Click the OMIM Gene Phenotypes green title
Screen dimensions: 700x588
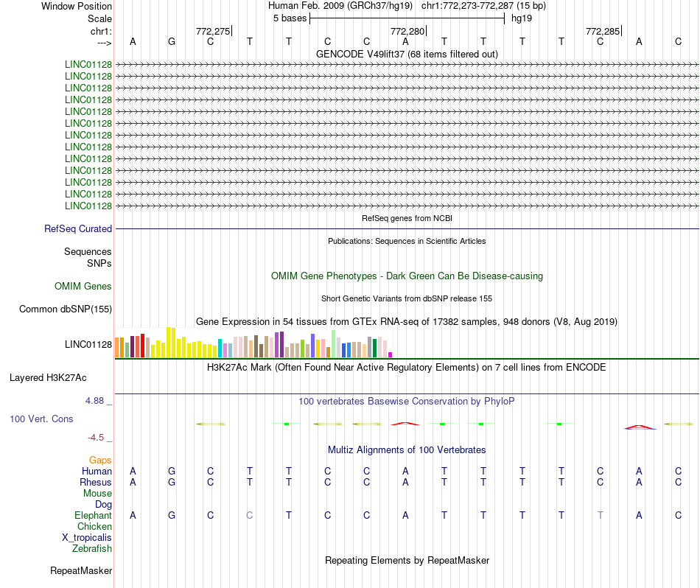(x=407, y=276)
